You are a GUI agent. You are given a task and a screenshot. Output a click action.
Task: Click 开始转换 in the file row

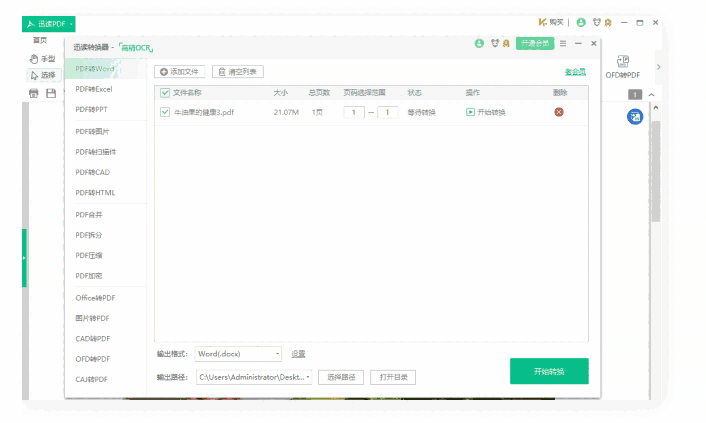coord(485,112)
